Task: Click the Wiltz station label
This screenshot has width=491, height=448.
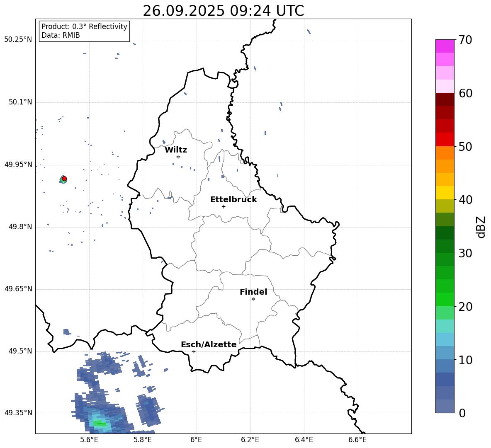Action: point(176,150)
